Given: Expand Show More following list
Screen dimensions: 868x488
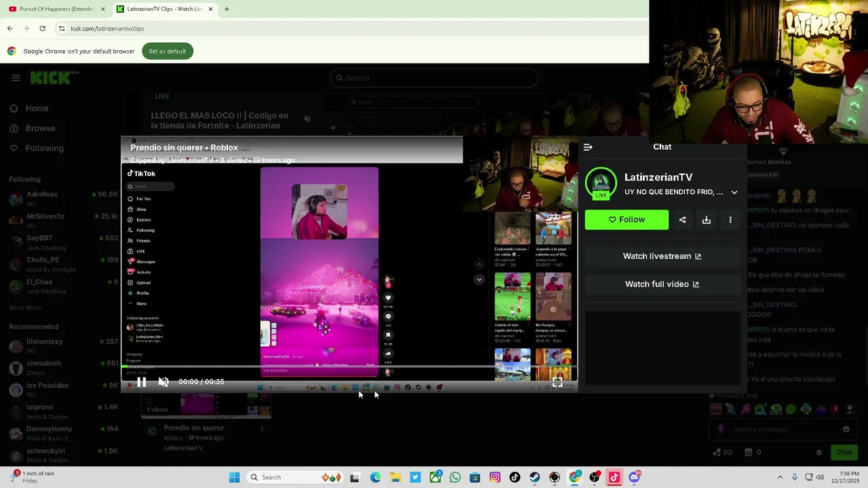Looking at the screenshot, I should [x=25, y=308].
